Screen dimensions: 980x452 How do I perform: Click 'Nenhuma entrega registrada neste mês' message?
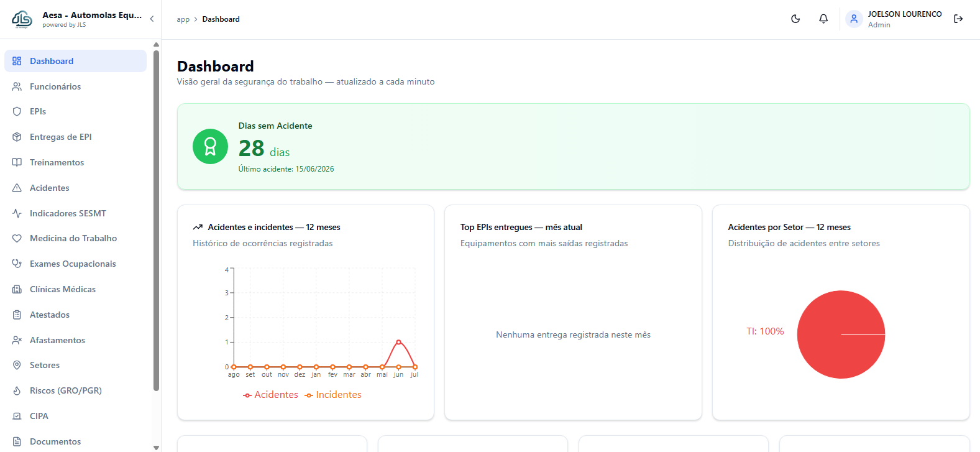(x=573, y=334)
